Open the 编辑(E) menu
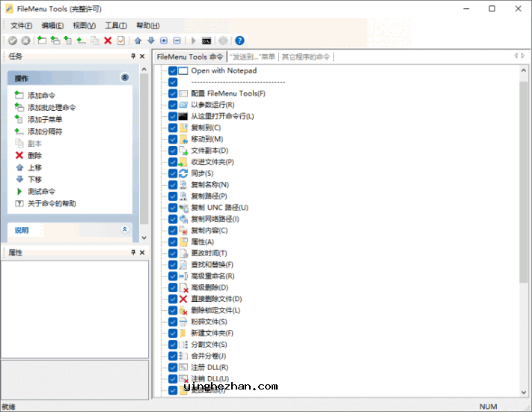 (x=52, y=25)
